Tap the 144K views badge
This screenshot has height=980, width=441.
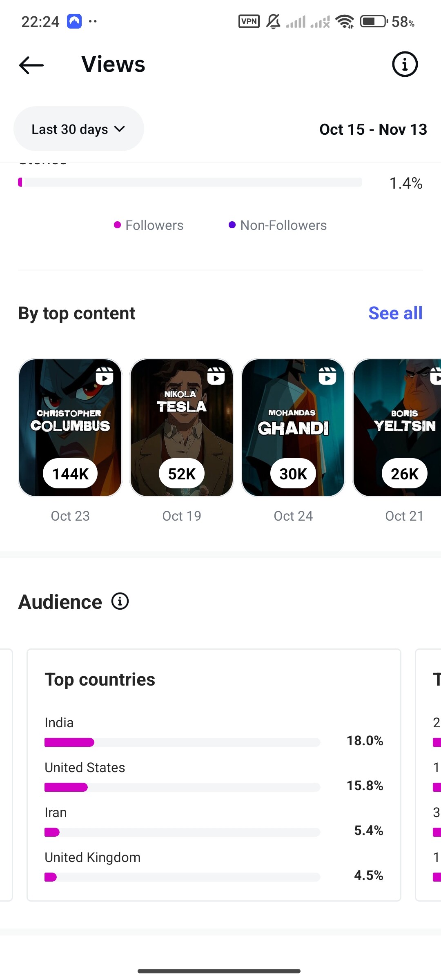[x=70, y=474]
